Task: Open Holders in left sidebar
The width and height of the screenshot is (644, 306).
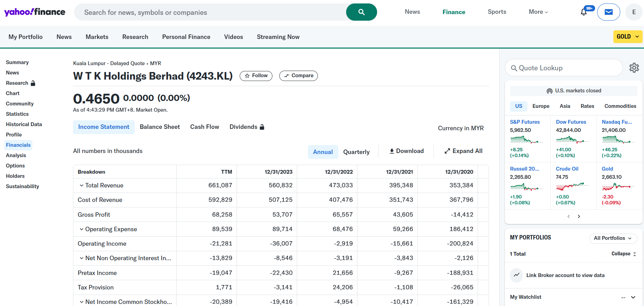Action: 15,176
